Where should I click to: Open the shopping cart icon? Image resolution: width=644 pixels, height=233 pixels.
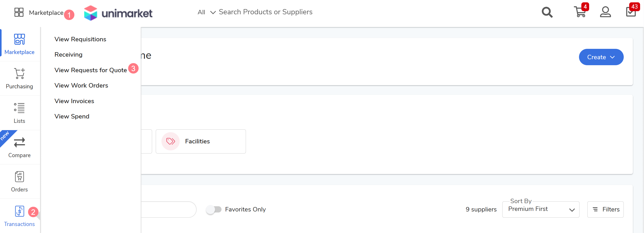coord(580,12)
